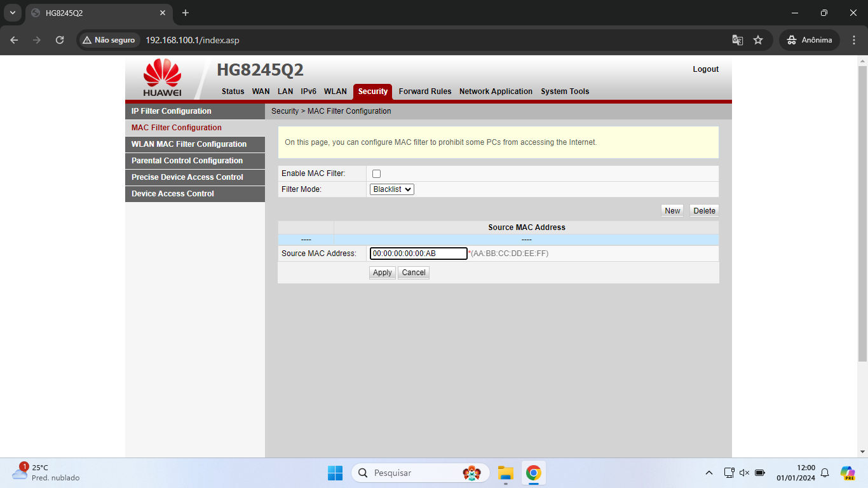Click the Chrome icon in the taskbar

tap(534, 473)
